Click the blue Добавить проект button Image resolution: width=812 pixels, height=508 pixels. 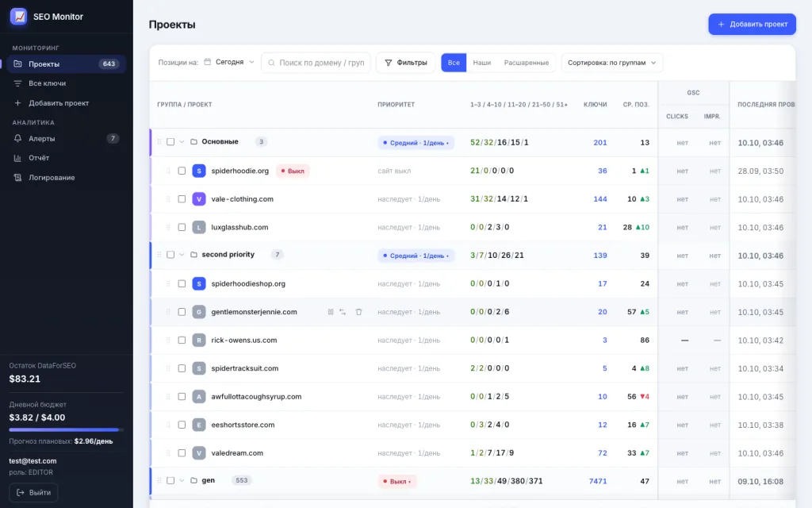752,25
